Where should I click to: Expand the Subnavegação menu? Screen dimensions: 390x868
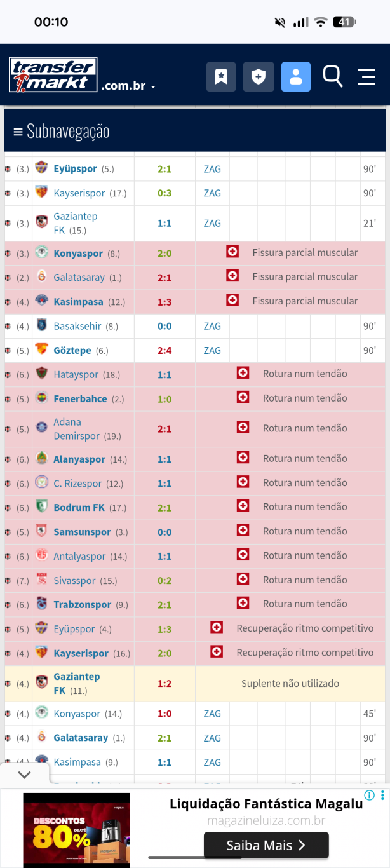point(62,132)
